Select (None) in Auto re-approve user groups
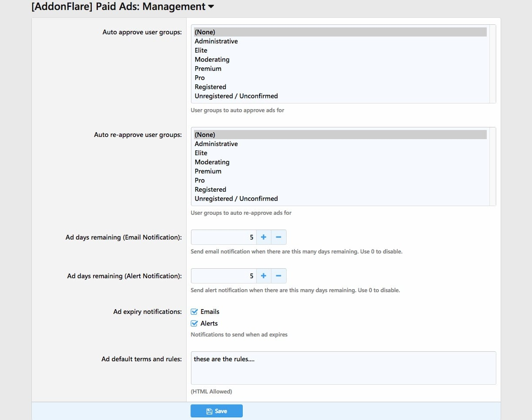The image size is (532, 420). click(205, 135)
